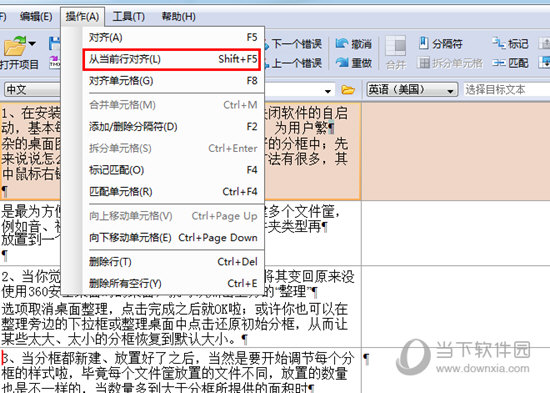This screenshot has height=393, width=550.
Task: Click the 拆分单元格 toolbar button
Action: pyautogui.click(x=450, y=63)
